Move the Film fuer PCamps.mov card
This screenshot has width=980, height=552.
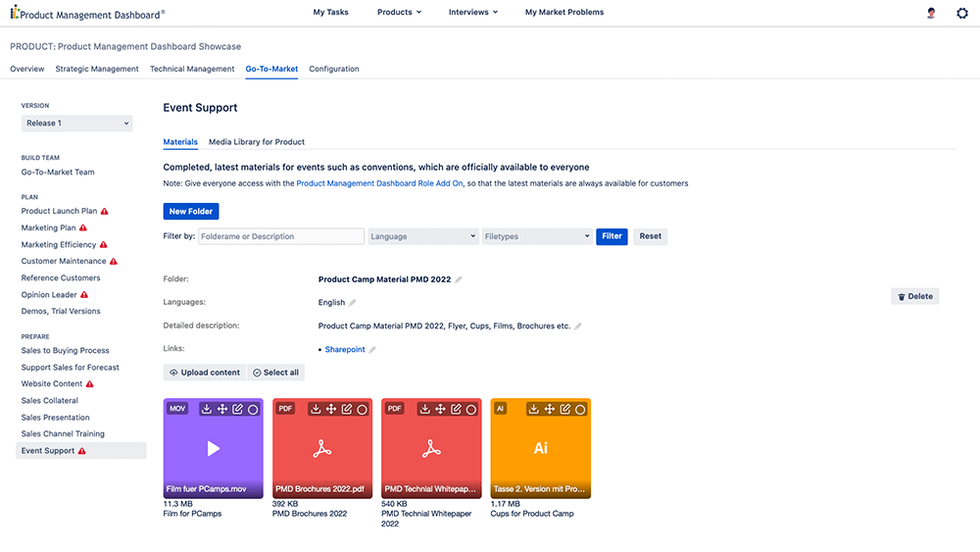(x=221, y=409)
